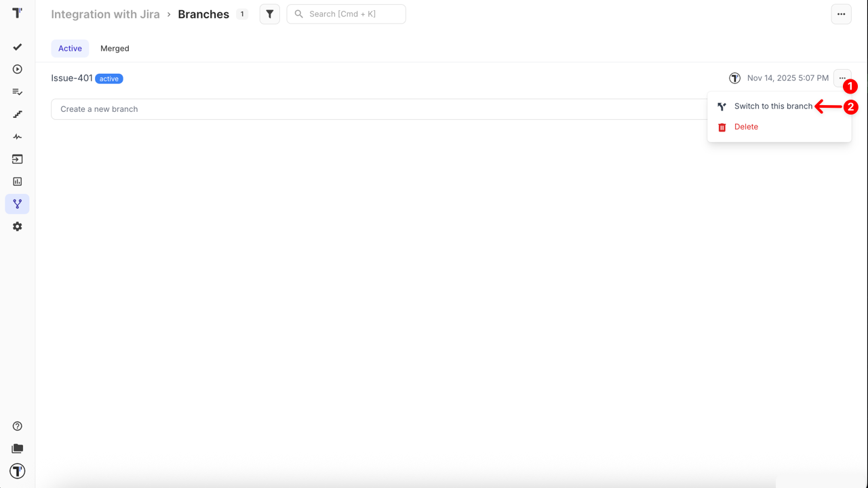This screenshot has width=868, height=488.
Task: Click the Imports arrow-box icon in sidebar
Action: 18,159
